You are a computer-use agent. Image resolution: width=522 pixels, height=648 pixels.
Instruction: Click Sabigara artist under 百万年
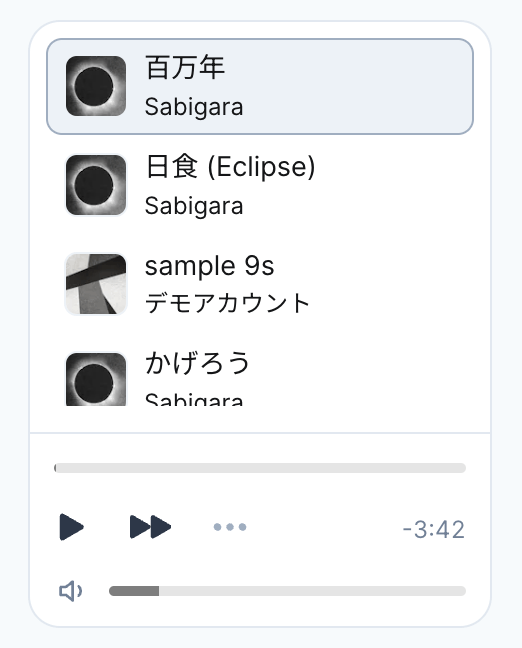(x=194, y=107)
